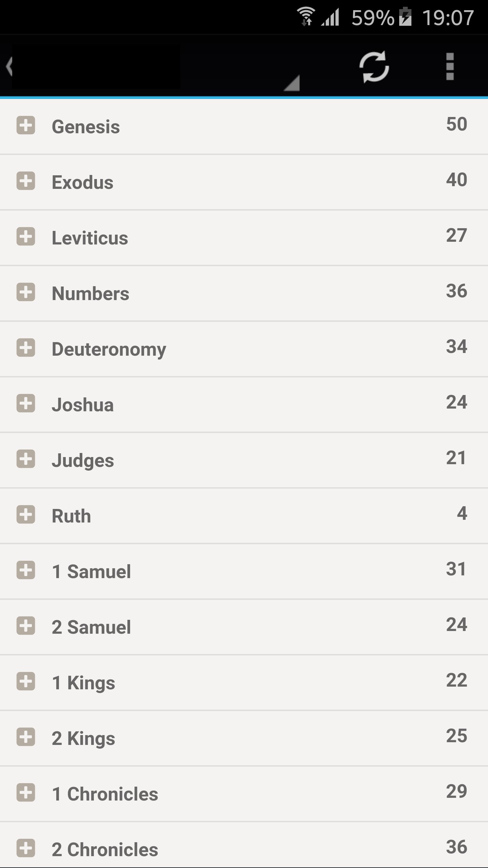Tap the plus icon beside Joshua

(26, 403)
